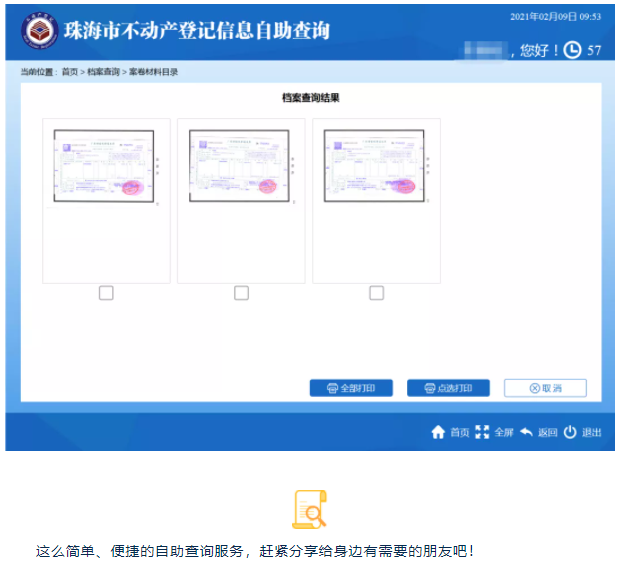The image size is (620, 572).
Task: Navigate to 档案查询 in the breadcrumb
Action: click(x=103, y=73)
